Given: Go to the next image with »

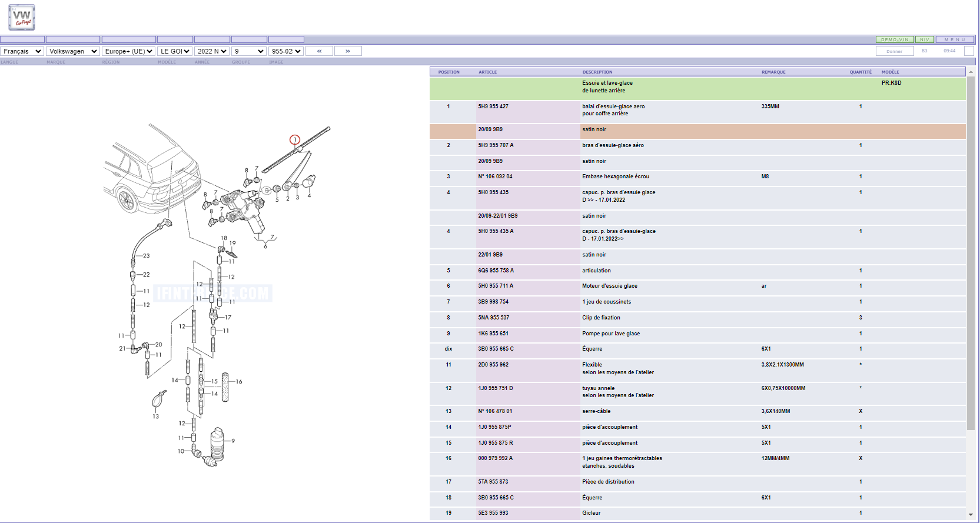Looking at the screenshot, I should pos(348,51).
